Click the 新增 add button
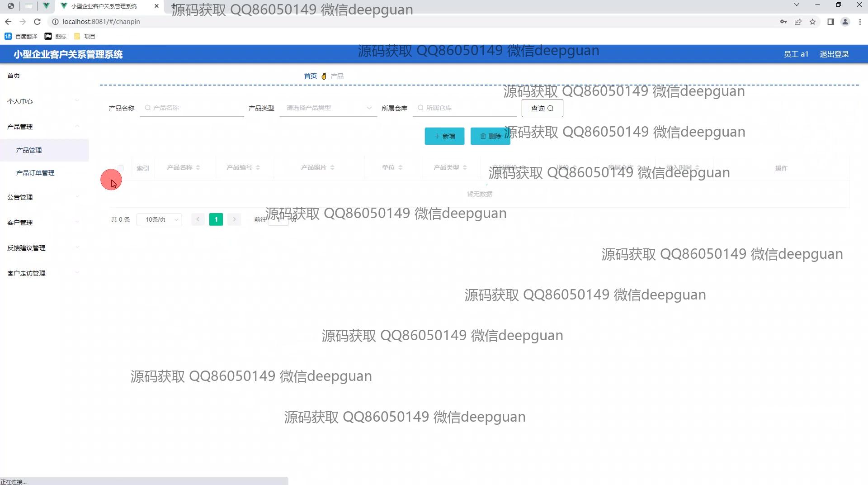The image size is (868, 485). tap(444, 136)
